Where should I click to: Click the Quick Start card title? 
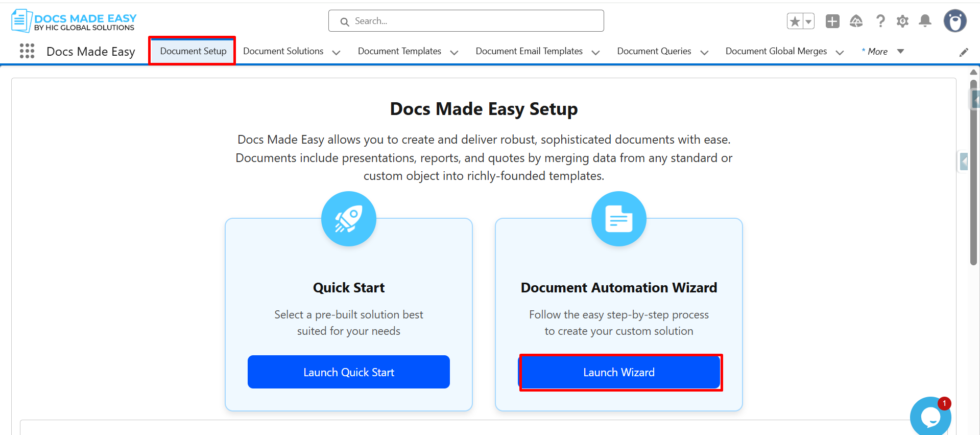point(349,288)
